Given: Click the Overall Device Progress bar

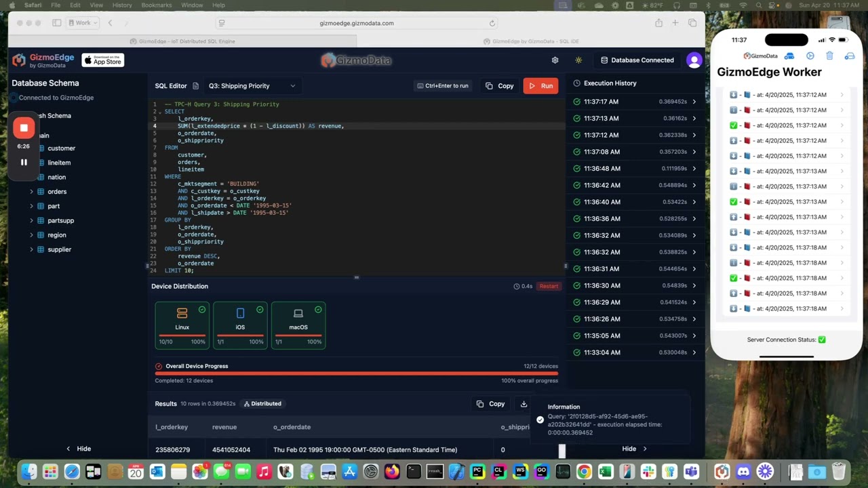Looking at the screenshot, I should click(357, 373).
